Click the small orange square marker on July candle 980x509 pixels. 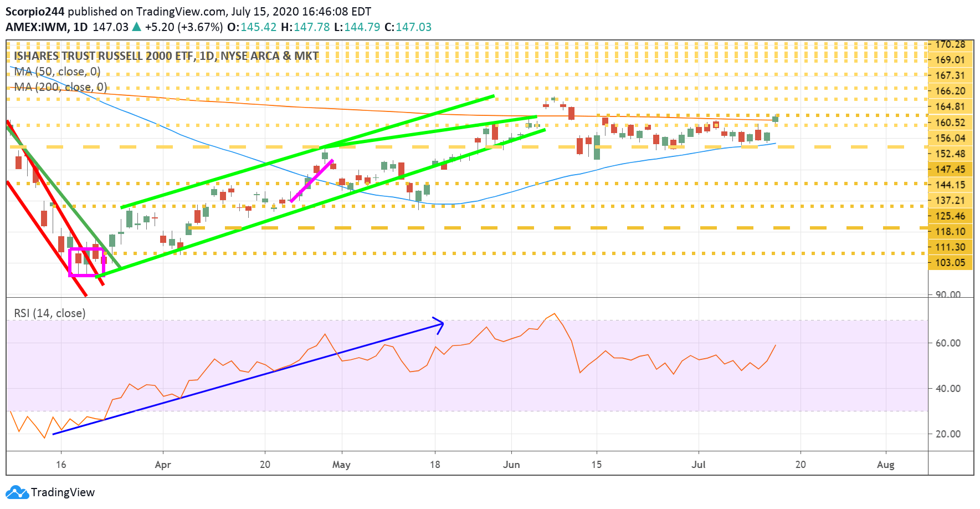coord(716,125)
